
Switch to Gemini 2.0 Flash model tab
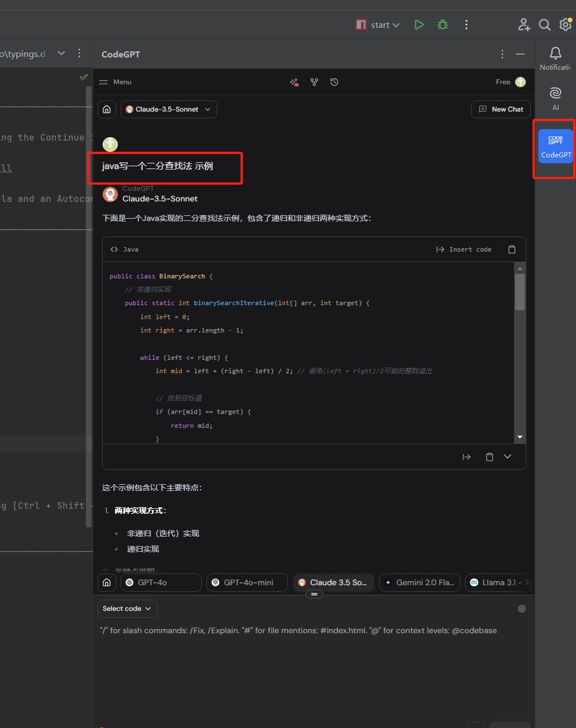(420, 582)
